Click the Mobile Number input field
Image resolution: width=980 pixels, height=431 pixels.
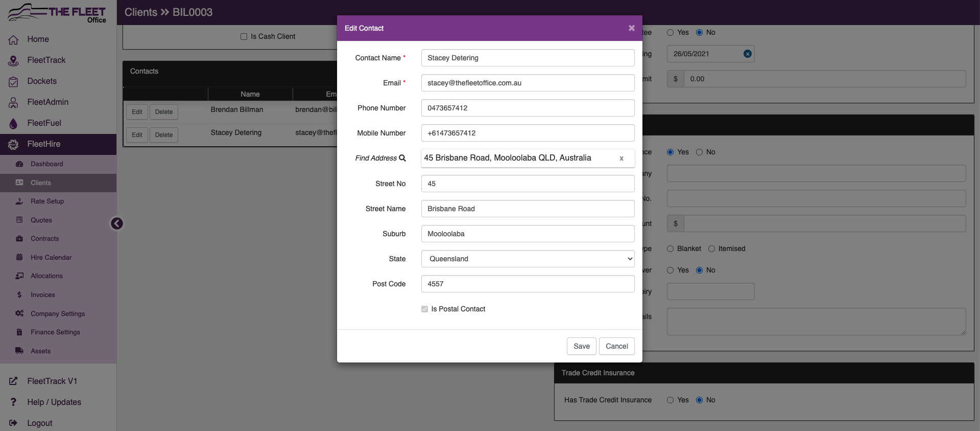pyautogui.click(x=528, y=133)
